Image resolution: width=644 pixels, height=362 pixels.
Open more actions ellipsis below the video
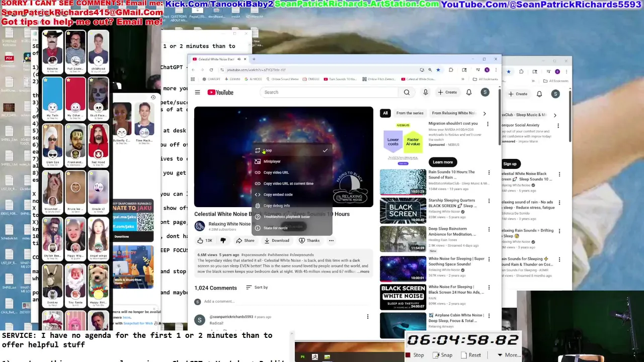tap(331, 241)
